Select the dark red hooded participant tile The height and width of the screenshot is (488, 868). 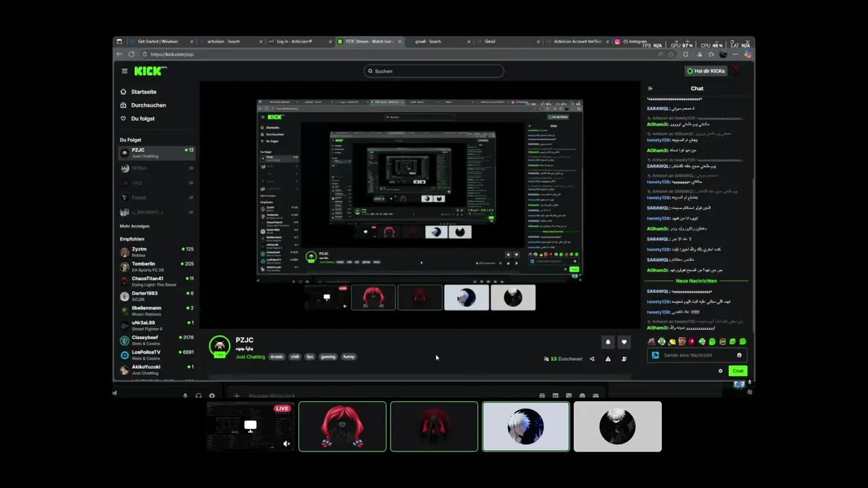point(434,426)
